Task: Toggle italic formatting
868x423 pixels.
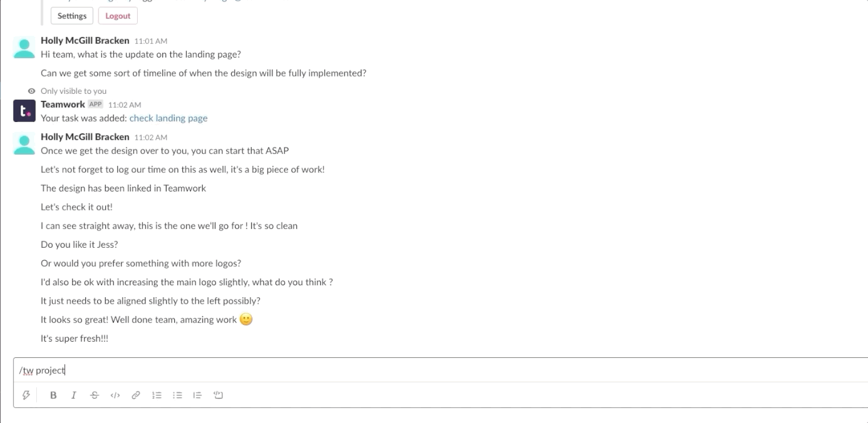Action: coord(74,395)
